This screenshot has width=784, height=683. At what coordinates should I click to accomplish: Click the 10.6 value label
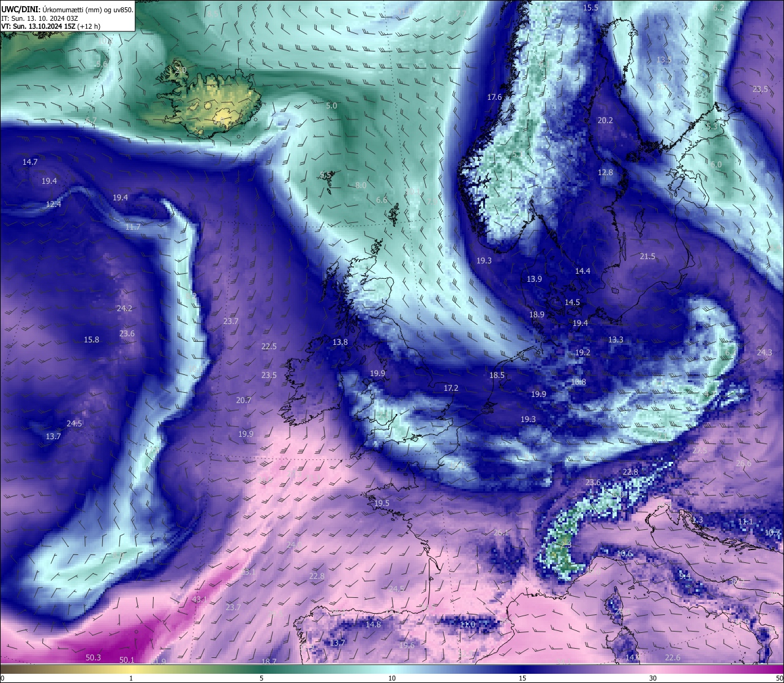tap(624, 554)
